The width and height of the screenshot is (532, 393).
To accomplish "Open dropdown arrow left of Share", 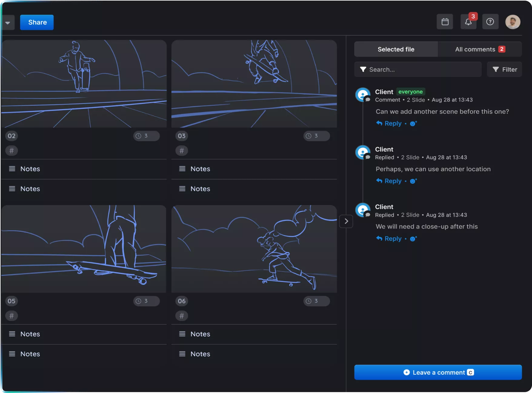I will pyautogui.click(x=8, y=23).
